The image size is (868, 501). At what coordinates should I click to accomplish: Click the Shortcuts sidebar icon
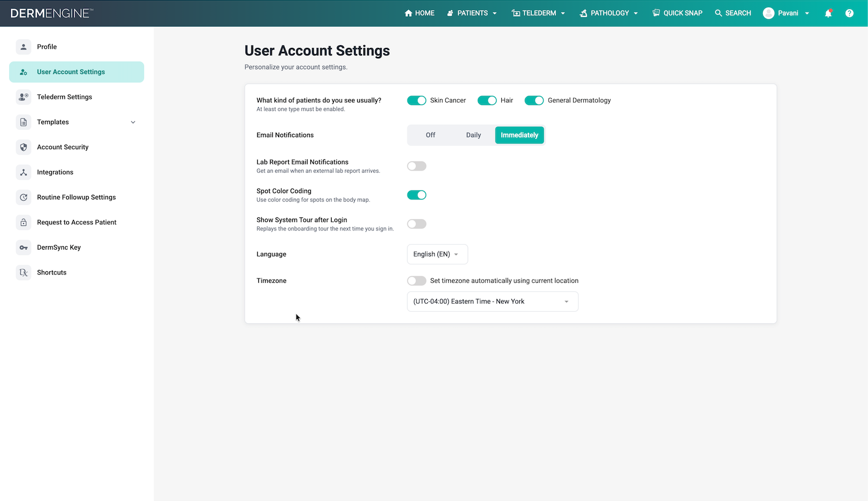tap(24, 273)
